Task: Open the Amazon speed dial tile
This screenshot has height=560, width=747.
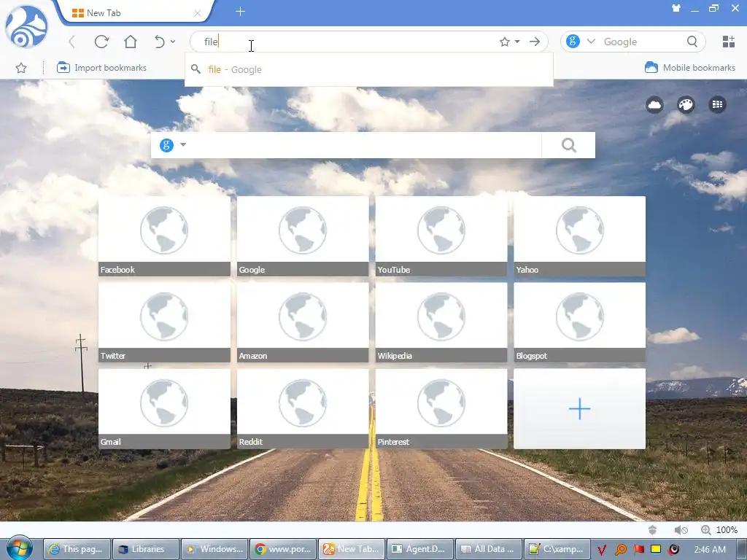Action: (303, 322)
